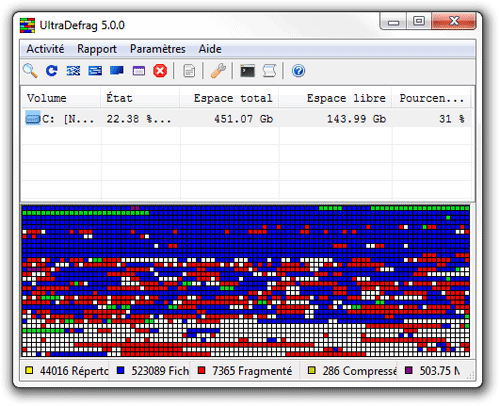The width and height of the screenshot is (500, 406).
Task: Maximize the UltraDefrag window
Action: click(x=419, y=22)
